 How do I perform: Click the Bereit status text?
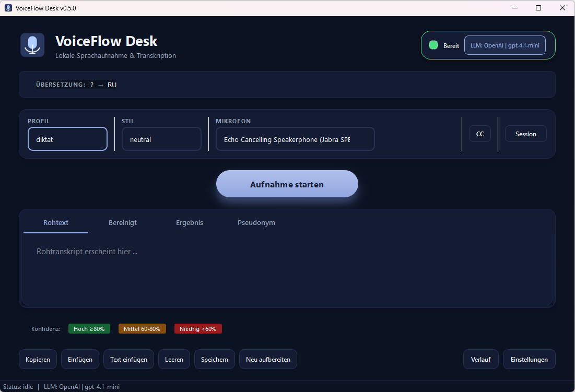451,46
